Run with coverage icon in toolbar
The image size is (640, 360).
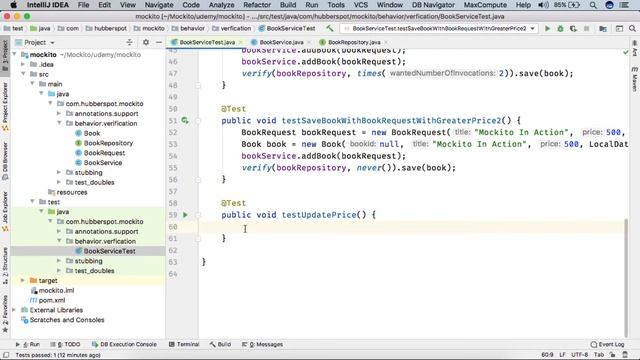(x=573, y=29)
